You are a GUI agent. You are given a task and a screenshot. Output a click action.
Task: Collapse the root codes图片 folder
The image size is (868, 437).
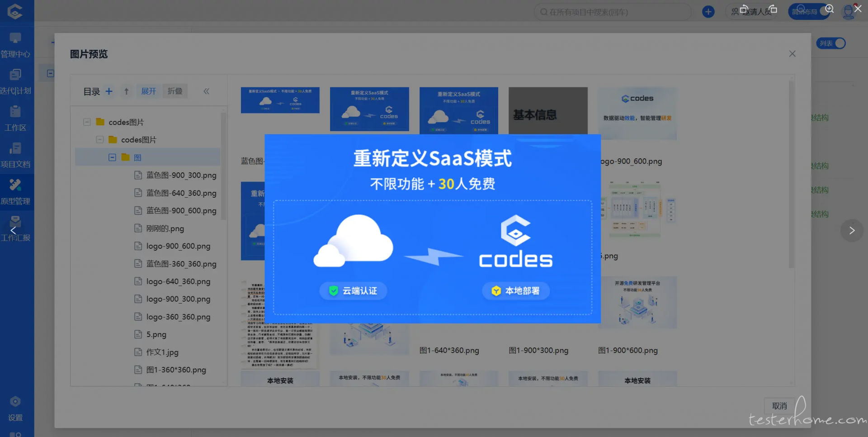[x=87, y=122]
